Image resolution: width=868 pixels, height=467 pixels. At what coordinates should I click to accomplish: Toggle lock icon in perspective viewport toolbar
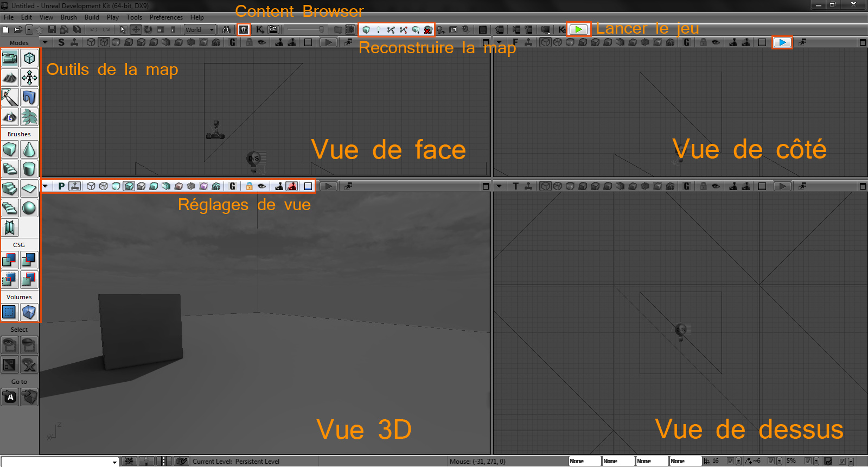pos(249,186)
